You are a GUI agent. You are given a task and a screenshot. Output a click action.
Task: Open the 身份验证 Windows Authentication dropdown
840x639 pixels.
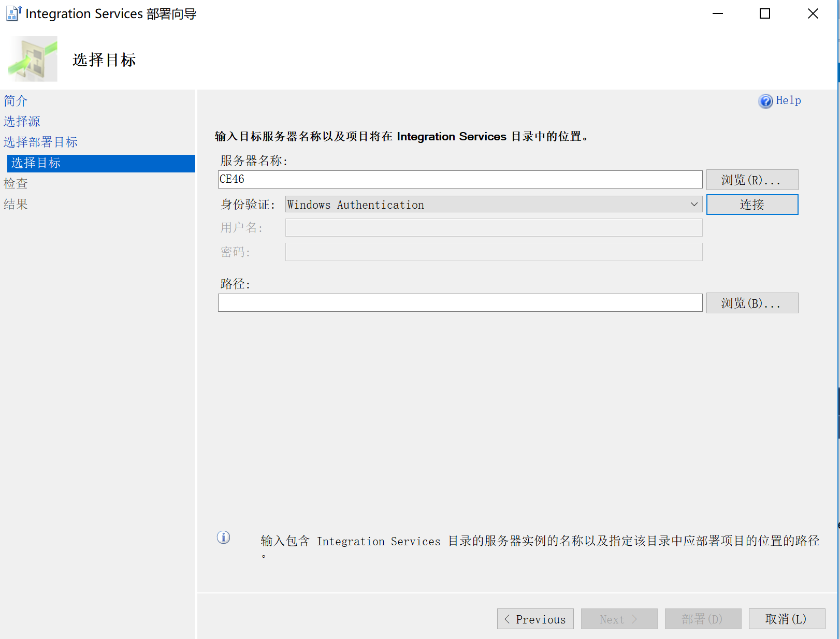tap(494, 205)
